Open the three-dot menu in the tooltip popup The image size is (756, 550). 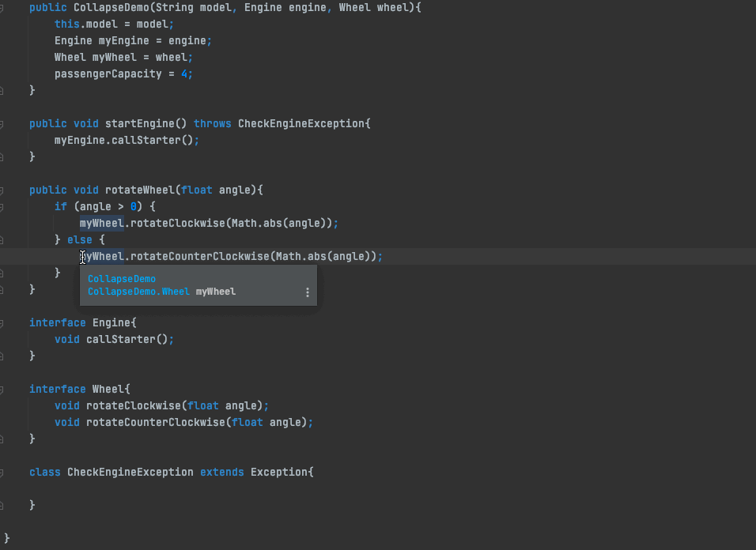(x=308, y=292)
